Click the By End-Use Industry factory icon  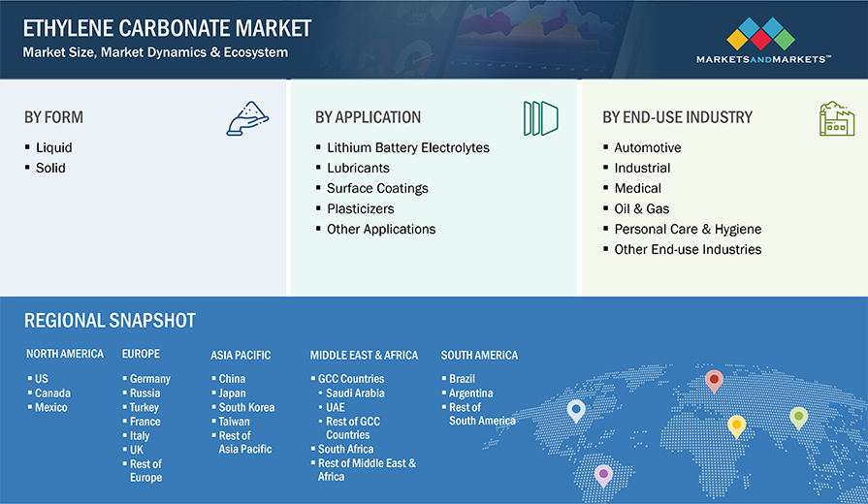point(836,118)
